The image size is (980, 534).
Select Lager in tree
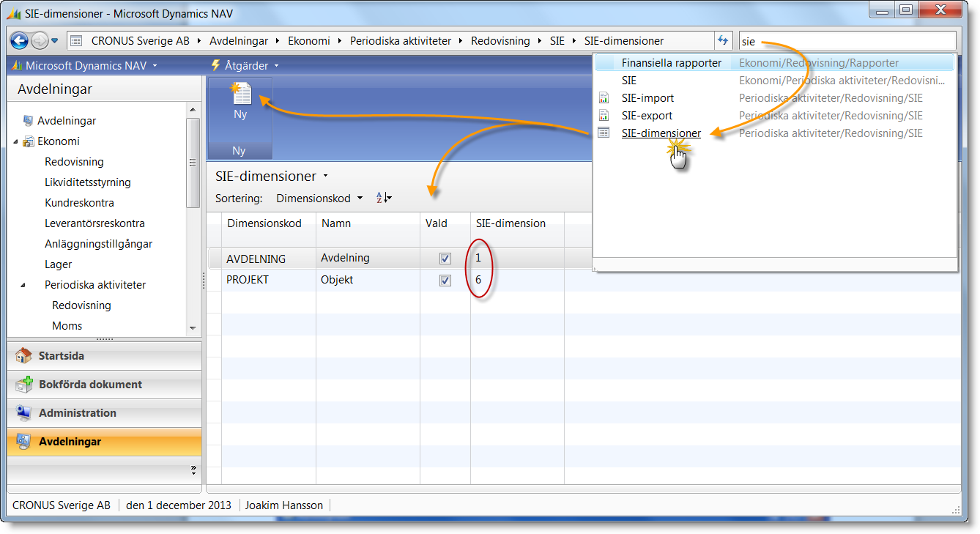tap(58, 264)
